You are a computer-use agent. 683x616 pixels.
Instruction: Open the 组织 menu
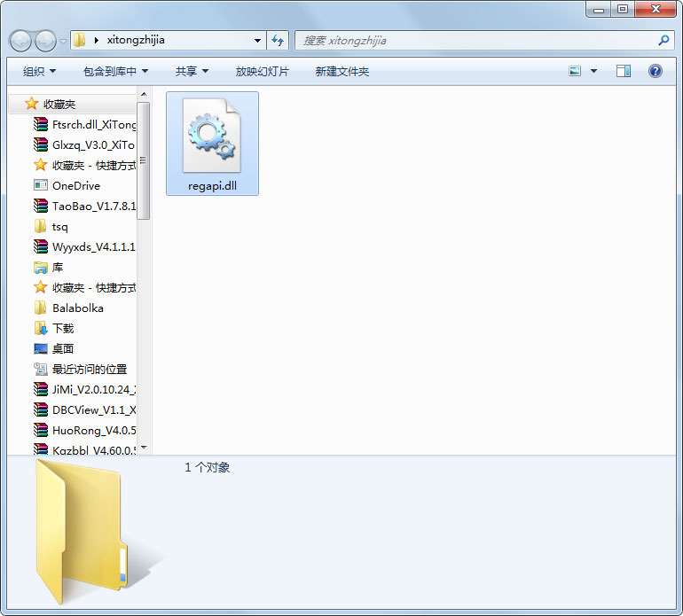39,72
